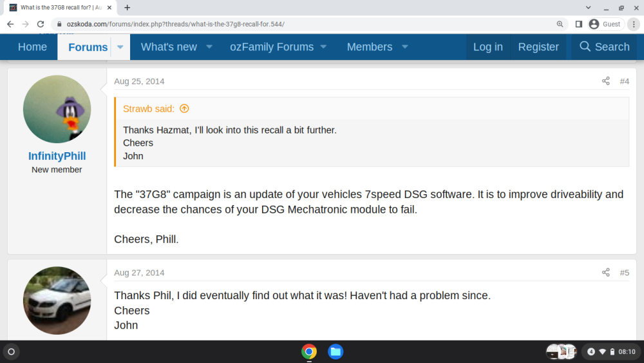Share post #4 via share icon
The height and width of the screenshot is (363, 644).
point(606,81)
